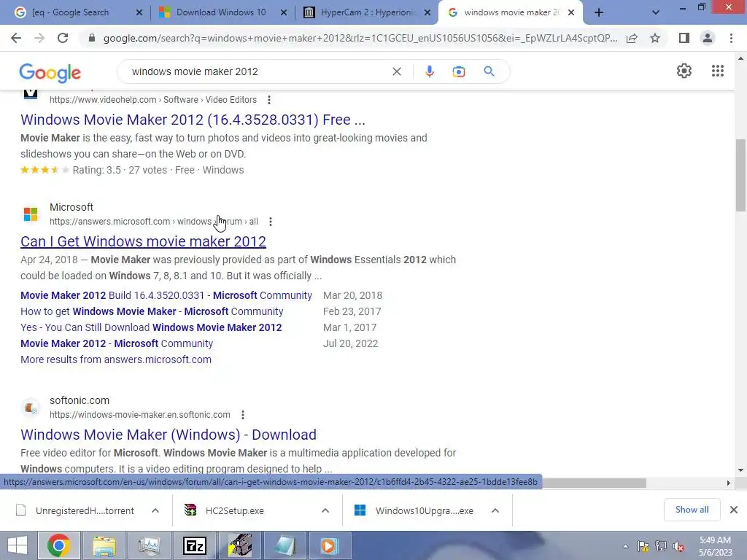Open Windows Movie Maker 2012 (16.4.3528.0331) result
This screenshot has height=560, width=747.
point(193,120)
